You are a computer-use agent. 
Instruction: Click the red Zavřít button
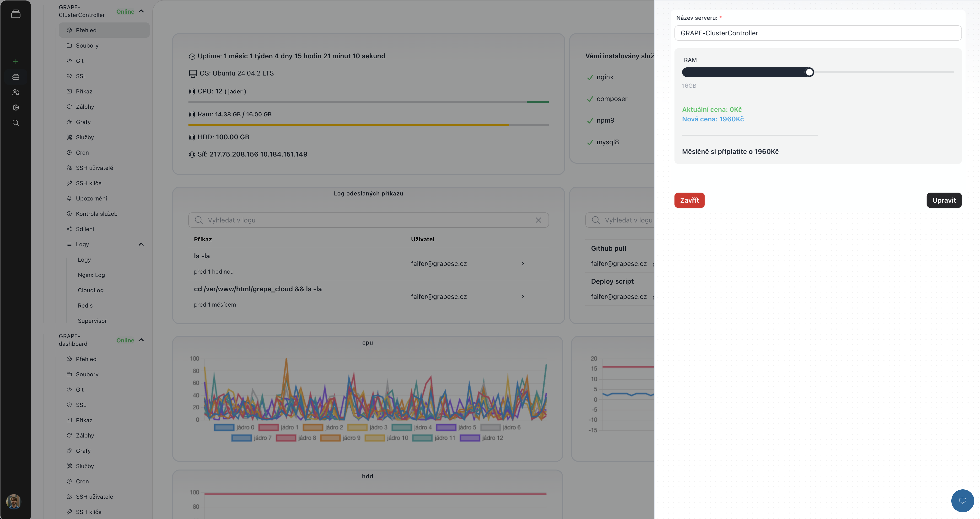pyautogui.click(x=689, y=200)
